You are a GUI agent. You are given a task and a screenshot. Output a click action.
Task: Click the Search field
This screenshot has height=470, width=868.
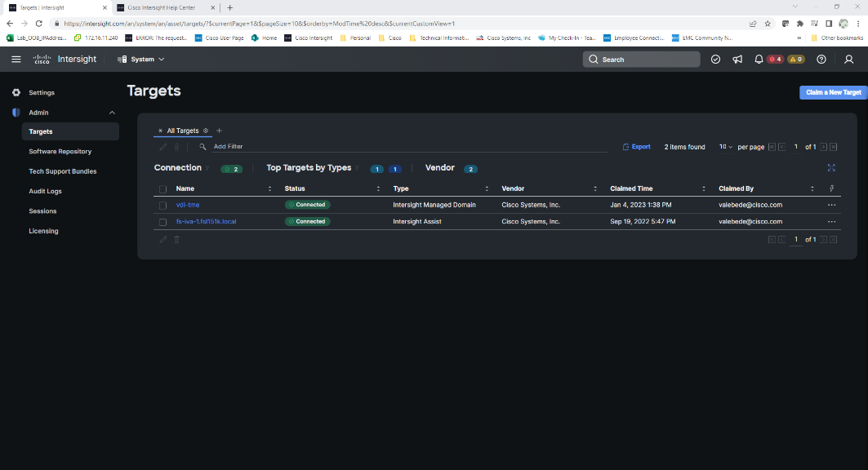click(x=641, y=60)
